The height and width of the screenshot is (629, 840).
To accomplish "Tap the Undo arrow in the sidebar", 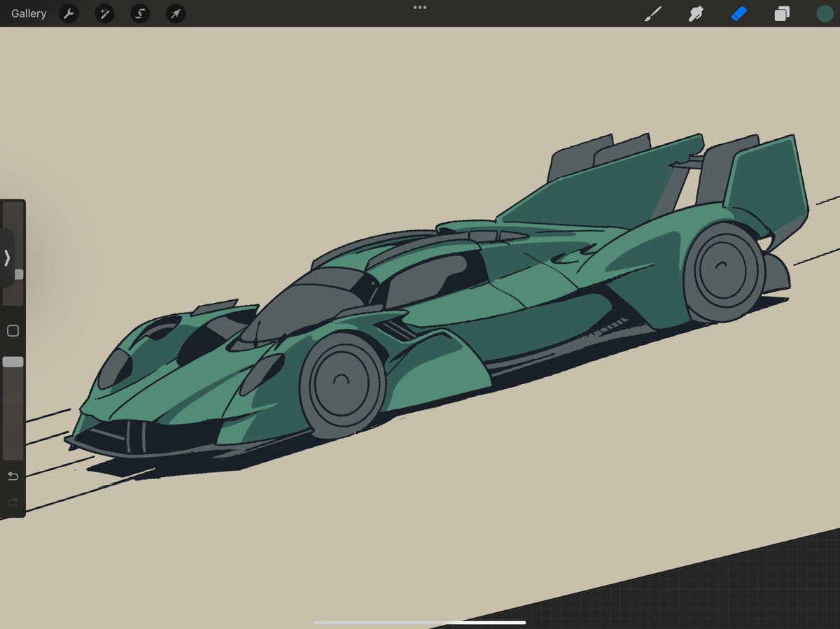I will [12, 476].
